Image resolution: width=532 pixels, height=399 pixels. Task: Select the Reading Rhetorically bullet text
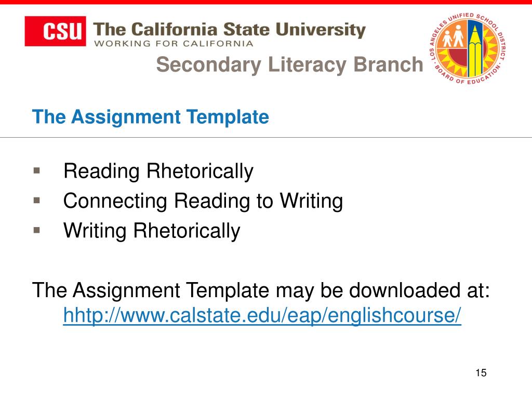coord(158,171)
